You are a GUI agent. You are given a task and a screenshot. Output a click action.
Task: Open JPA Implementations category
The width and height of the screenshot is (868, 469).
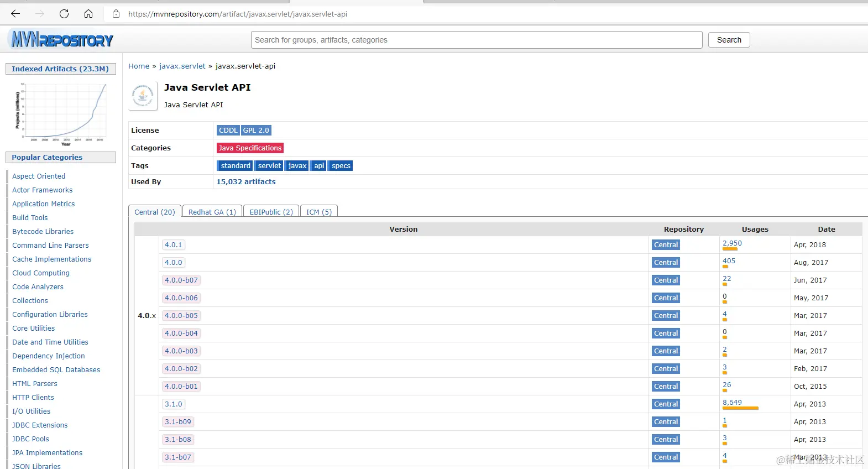coord(47,453)
